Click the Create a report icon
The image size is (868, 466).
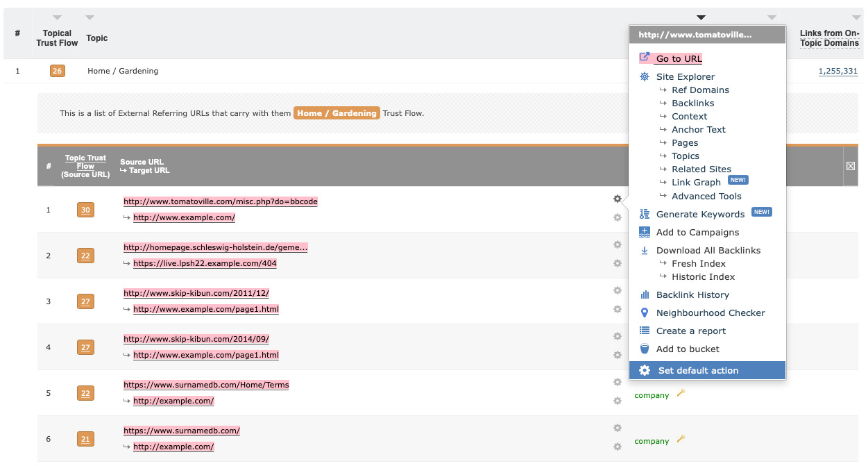tap(644, 331)
